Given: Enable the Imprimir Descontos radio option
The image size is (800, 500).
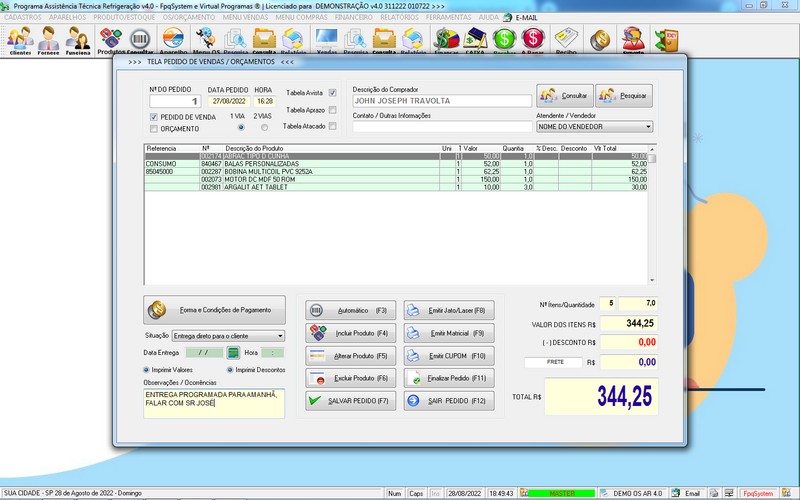Looking at the screenshot, I should point(232,370).
